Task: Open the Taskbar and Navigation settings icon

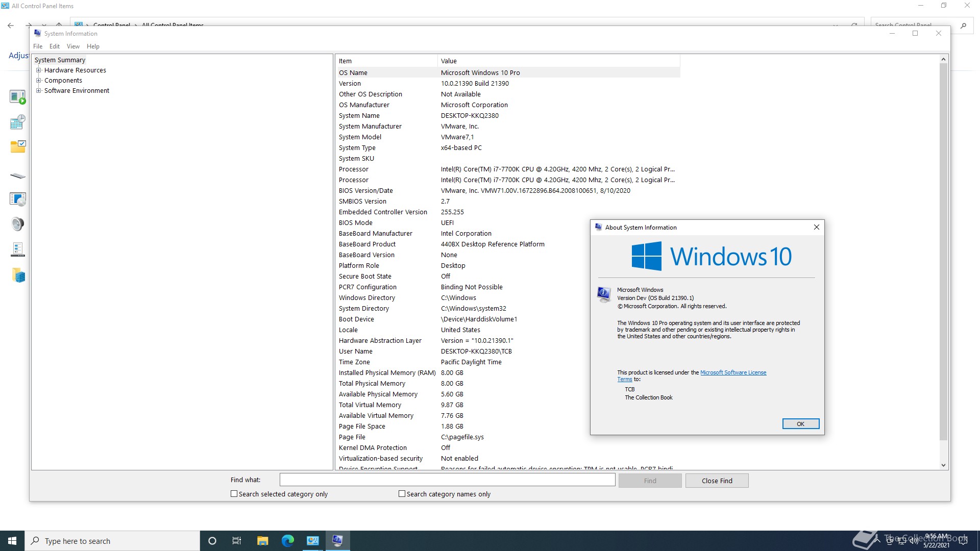Action: (x=18, y=249)
